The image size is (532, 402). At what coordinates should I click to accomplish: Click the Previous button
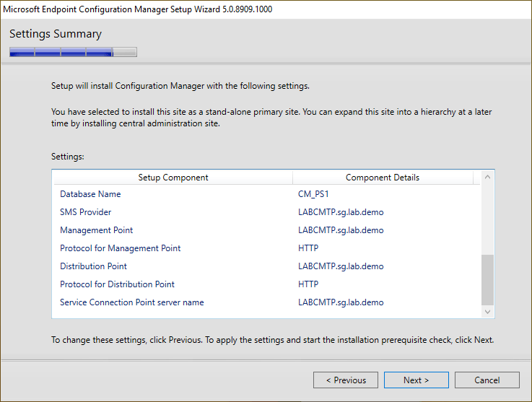(346, 380)
